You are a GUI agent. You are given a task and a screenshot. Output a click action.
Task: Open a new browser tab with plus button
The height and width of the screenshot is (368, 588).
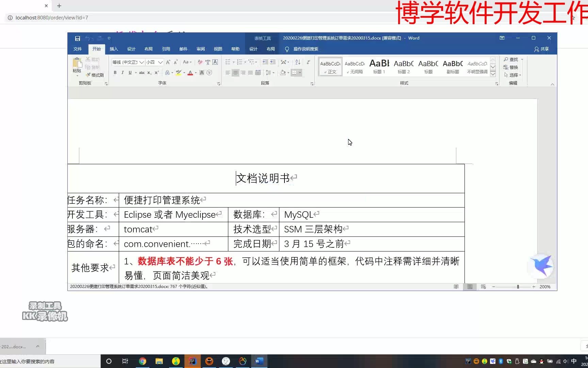click(x=59, y=6)
